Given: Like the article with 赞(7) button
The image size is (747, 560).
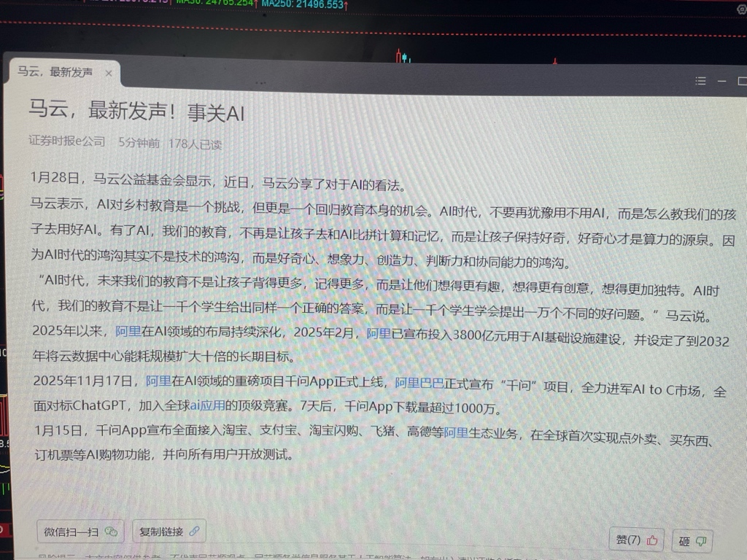Looking at the screenshot, I should tap(636, 540).
